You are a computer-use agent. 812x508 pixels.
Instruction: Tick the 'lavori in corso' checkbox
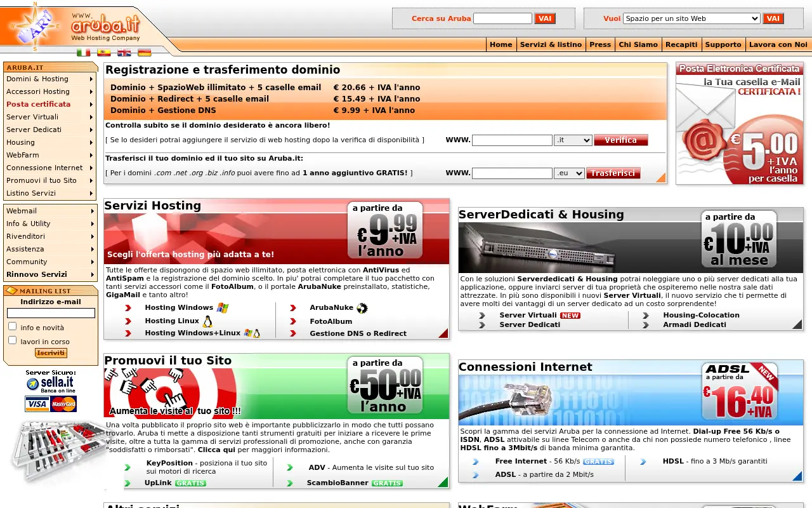click(12, 340)
